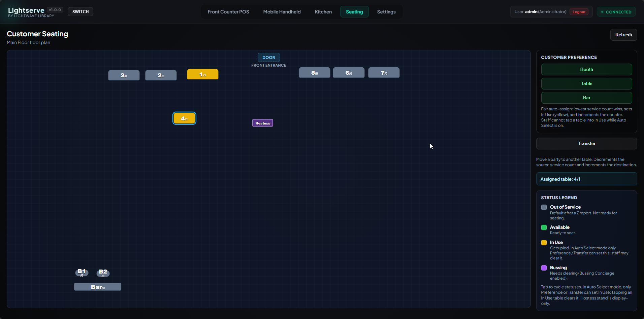Click the Main Floor floor plan subtitle
Screen dimensions: 644x319
(28, 42)
